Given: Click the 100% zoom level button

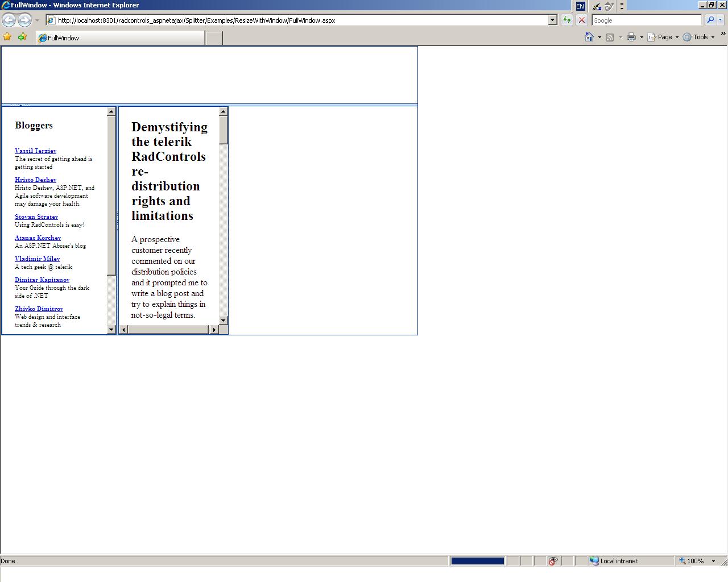Looking at the screenshot, I should 691,561.
